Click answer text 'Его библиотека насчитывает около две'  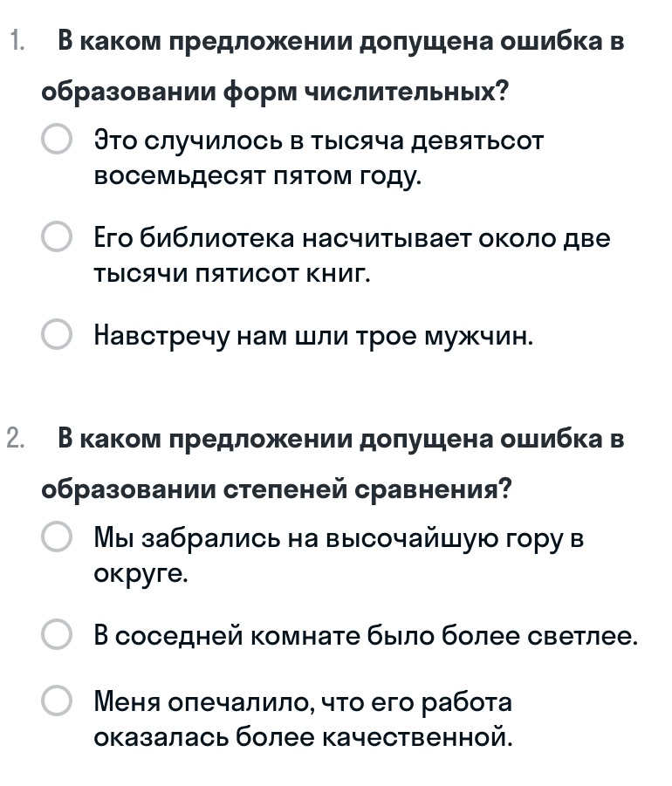pos(352,237)
